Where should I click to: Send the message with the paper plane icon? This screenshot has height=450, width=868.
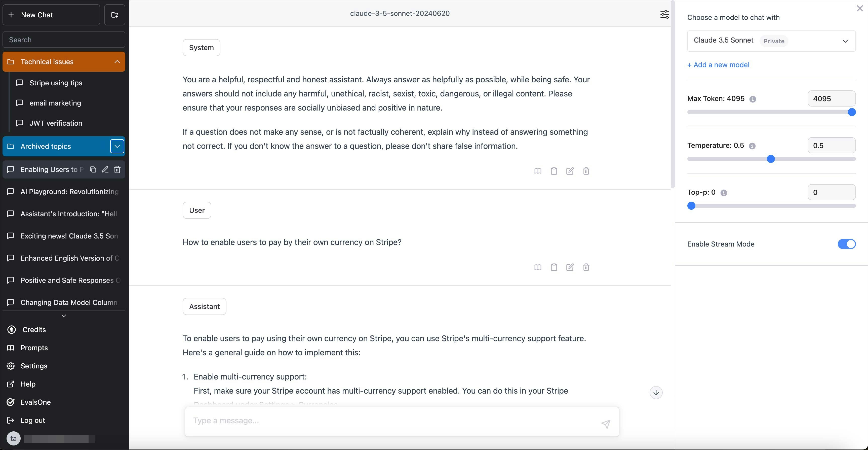point(606,424)
